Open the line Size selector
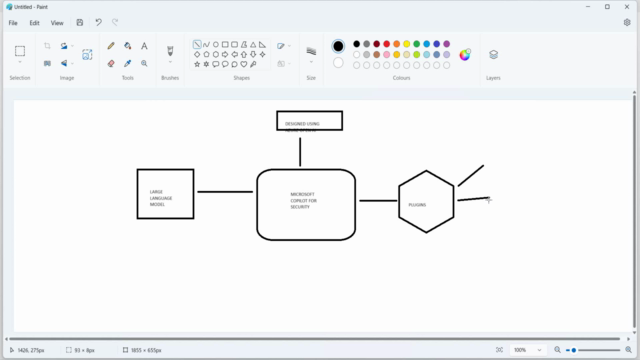 311,54
